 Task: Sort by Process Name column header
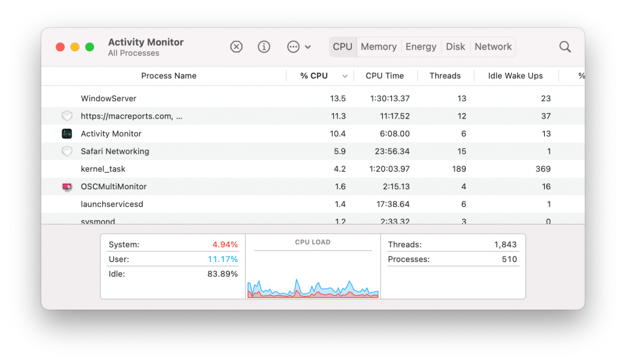coord(169,76)
